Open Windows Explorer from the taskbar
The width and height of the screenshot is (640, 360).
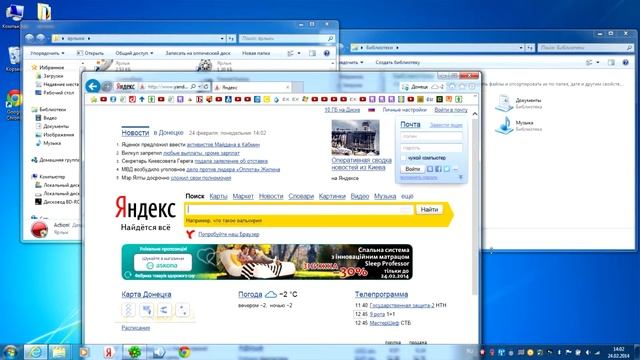[x=59, y=352]
